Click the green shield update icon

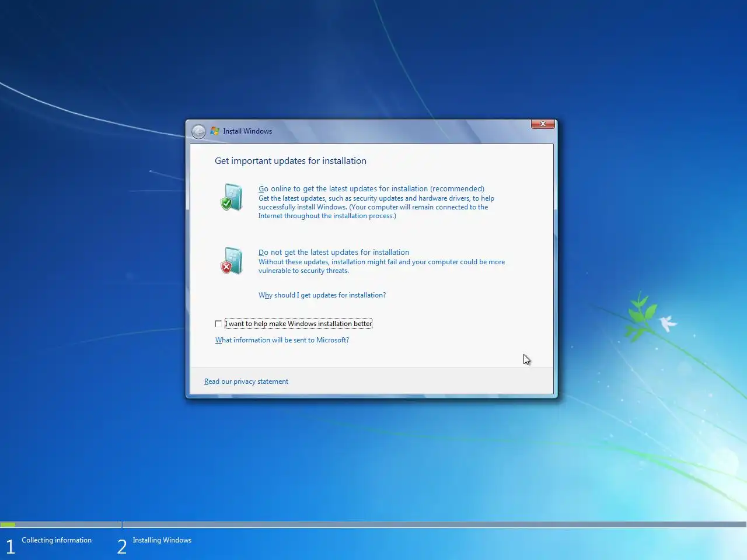pos(231,197)
